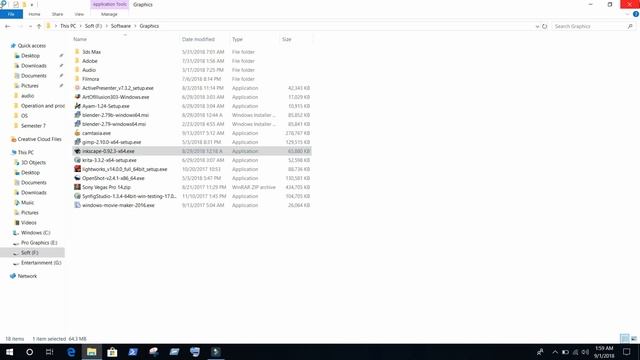Select the Ayam-1.24-Setup.exe file
640x360 pixels.
(106, 106)
